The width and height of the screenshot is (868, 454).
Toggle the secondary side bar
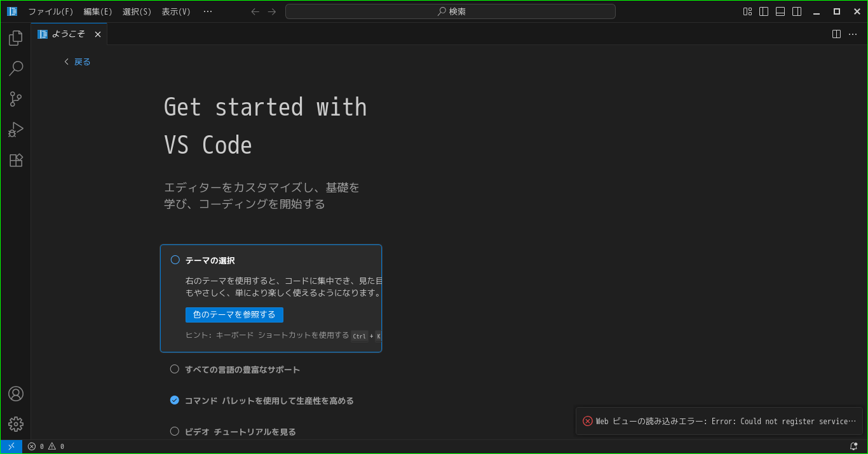pyautogui.click(x=797, y=11)
